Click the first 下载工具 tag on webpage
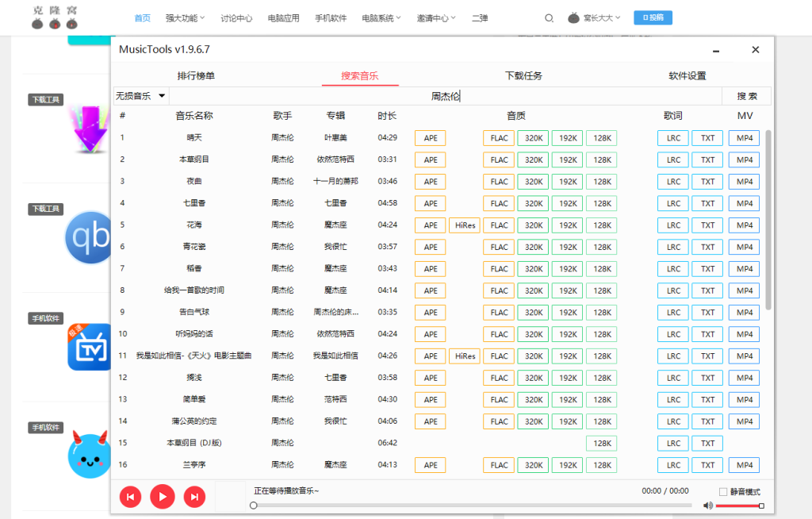 coord(45,99)
